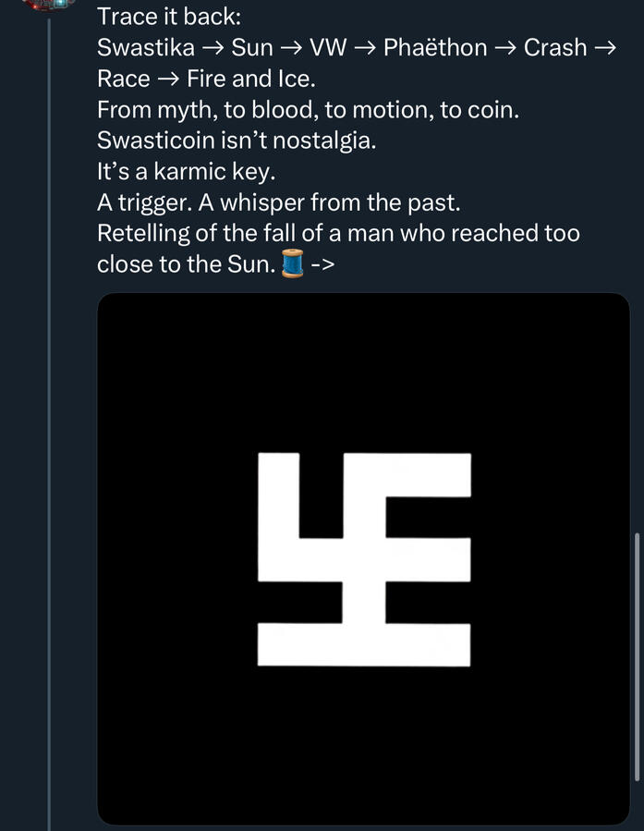
Task: Click the white symbol inside the image
Action: coord(364,558)
